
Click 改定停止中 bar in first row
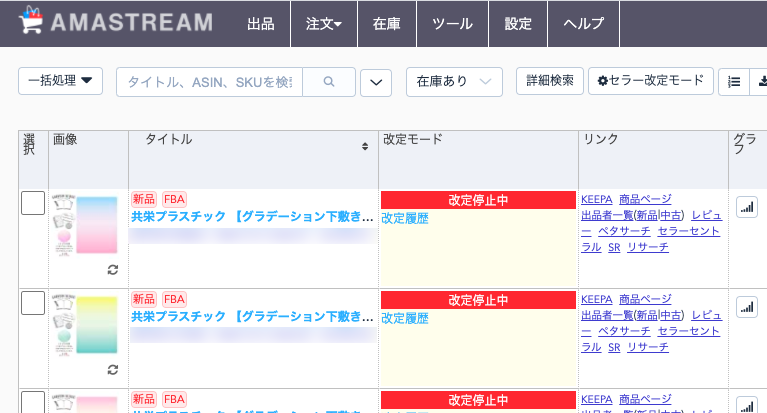click(x=478, y=200)
